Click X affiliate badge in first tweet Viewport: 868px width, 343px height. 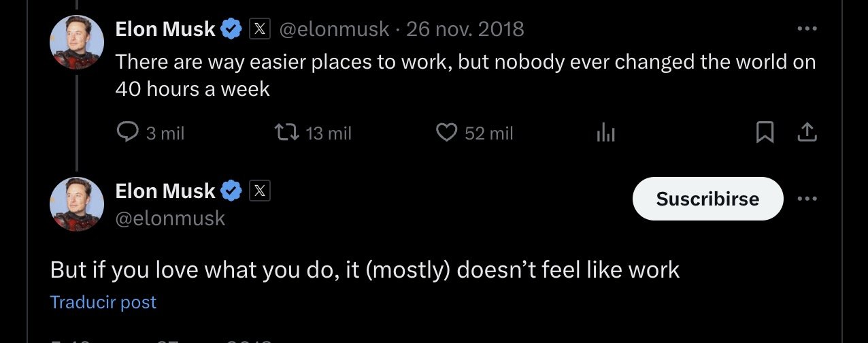[261, 29]
